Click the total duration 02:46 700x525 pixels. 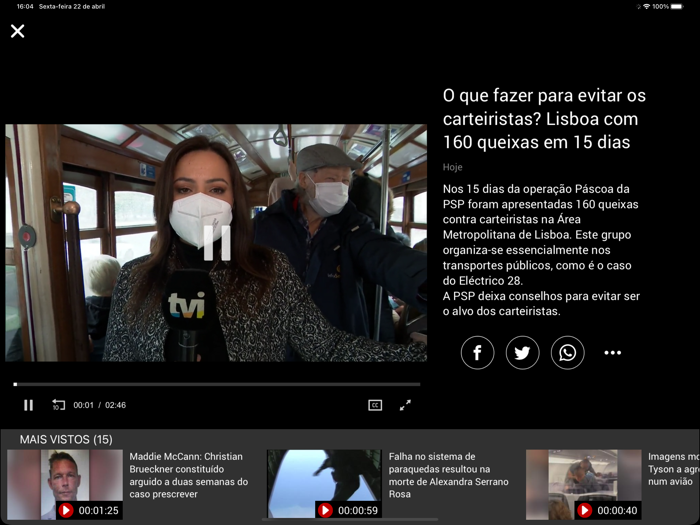(x=115, y=405)
